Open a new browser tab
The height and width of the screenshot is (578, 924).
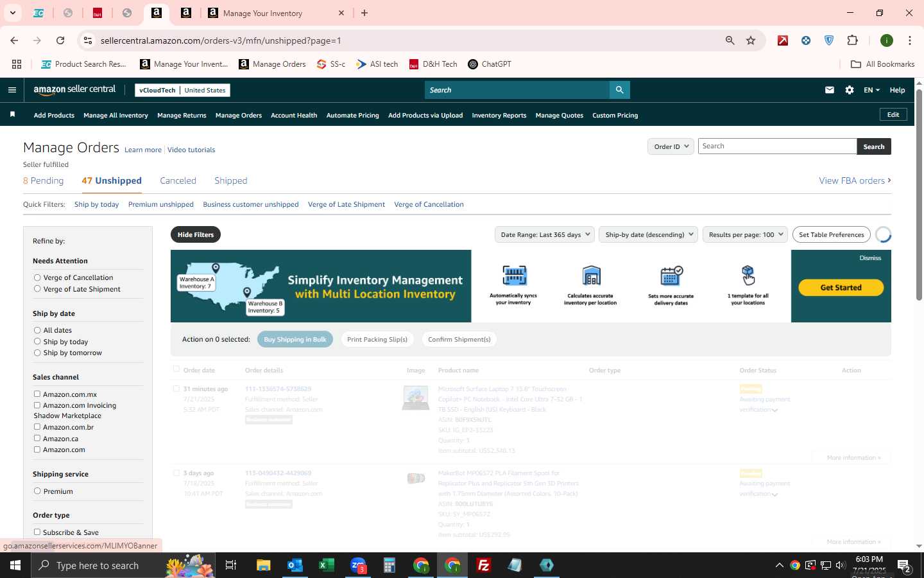[x=364, y=13]
